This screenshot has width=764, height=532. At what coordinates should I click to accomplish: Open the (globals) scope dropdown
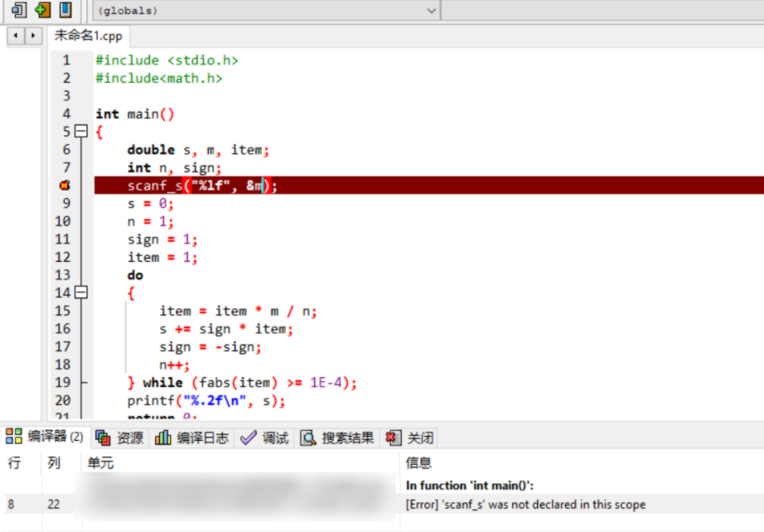click(266, 11)
